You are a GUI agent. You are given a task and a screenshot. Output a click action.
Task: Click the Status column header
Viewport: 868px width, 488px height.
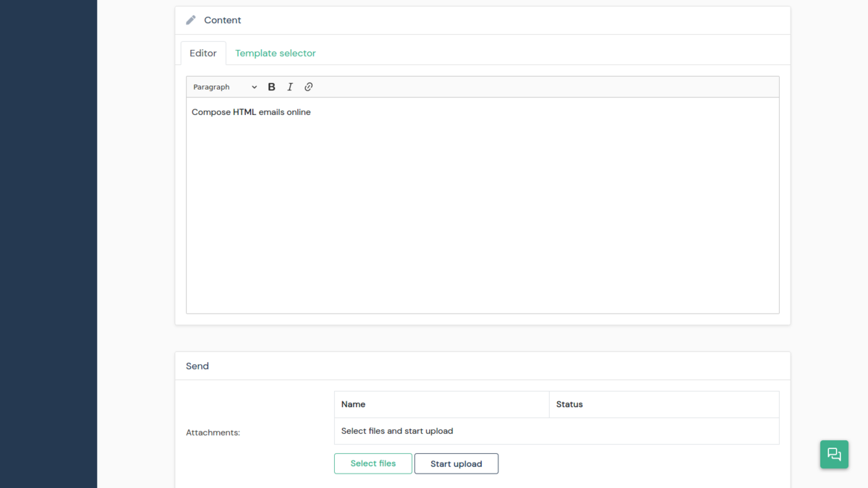point(664,404)
